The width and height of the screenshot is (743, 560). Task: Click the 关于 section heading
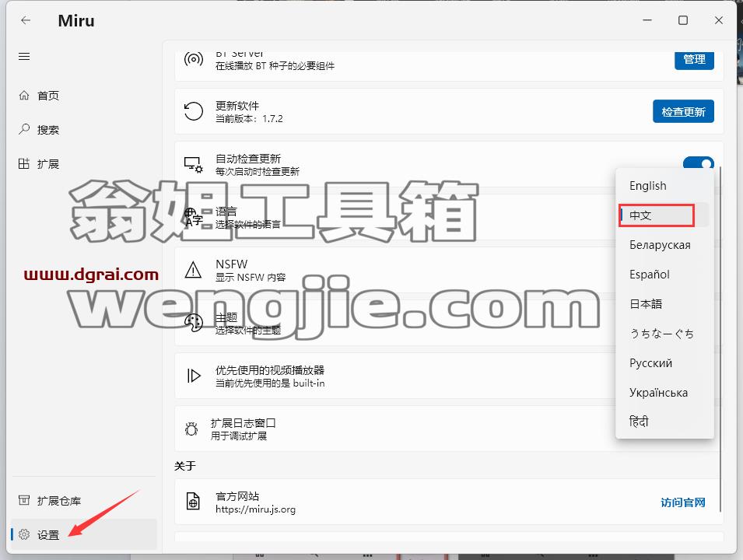[x=185, y=466]
